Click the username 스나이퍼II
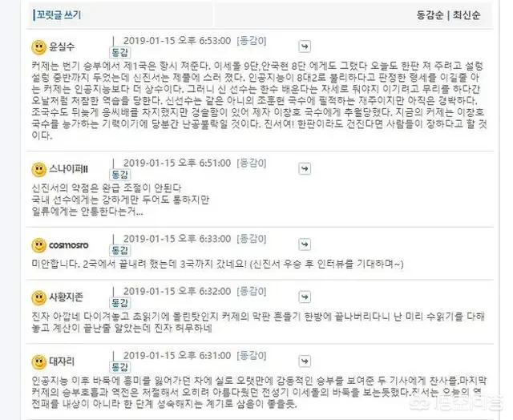 (x=68, y=169)
